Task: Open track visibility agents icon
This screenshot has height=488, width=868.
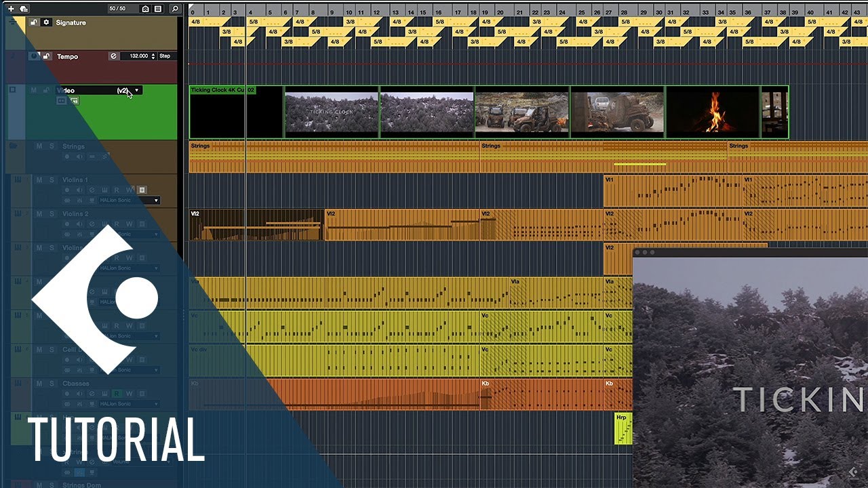Action: pyautogui.click(x=145, y=9)
